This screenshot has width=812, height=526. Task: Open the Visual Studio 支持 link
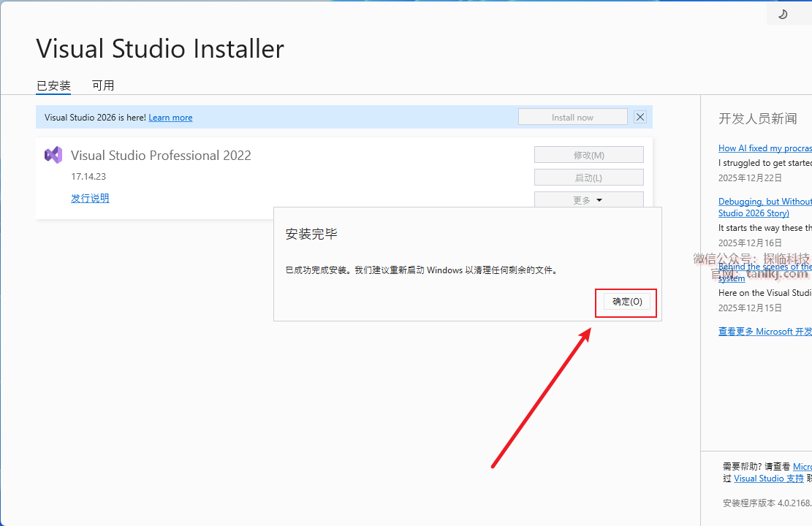coord(768,479)
